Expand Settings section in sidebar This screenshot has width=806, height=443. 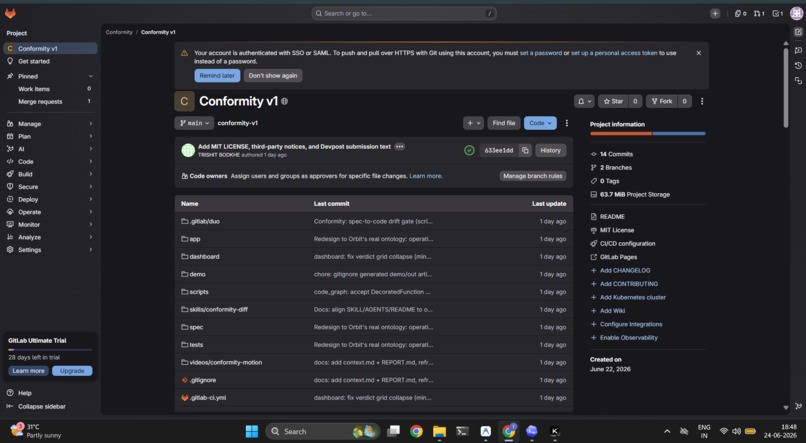tap(50, 250)
